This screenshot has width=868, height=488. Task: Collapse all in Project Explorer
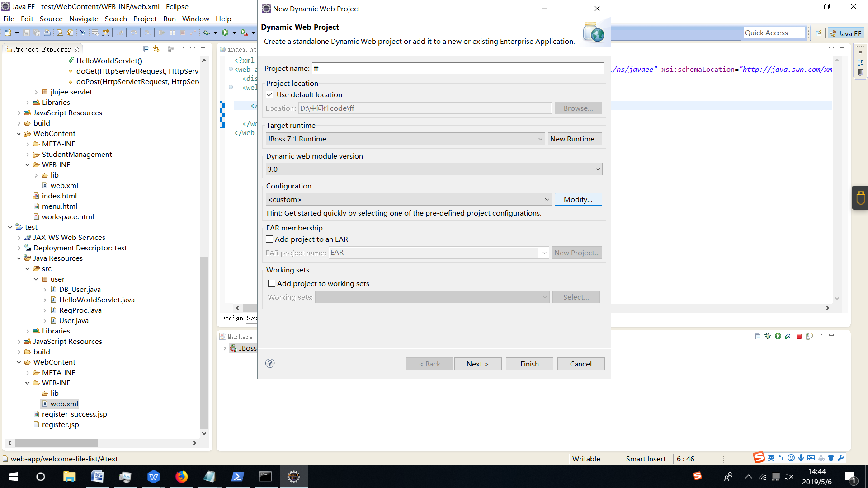click(x=146, y=49)
